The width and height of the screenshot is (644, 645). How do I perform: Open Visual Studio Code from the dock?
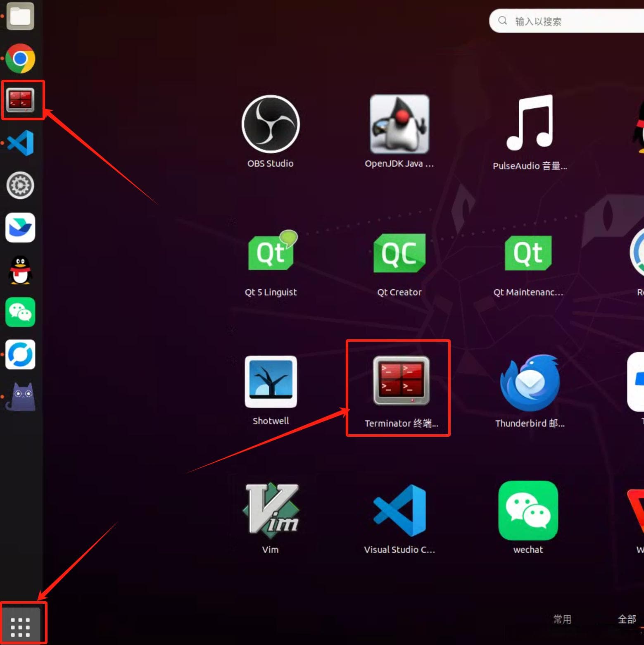(x=20, y=143)
